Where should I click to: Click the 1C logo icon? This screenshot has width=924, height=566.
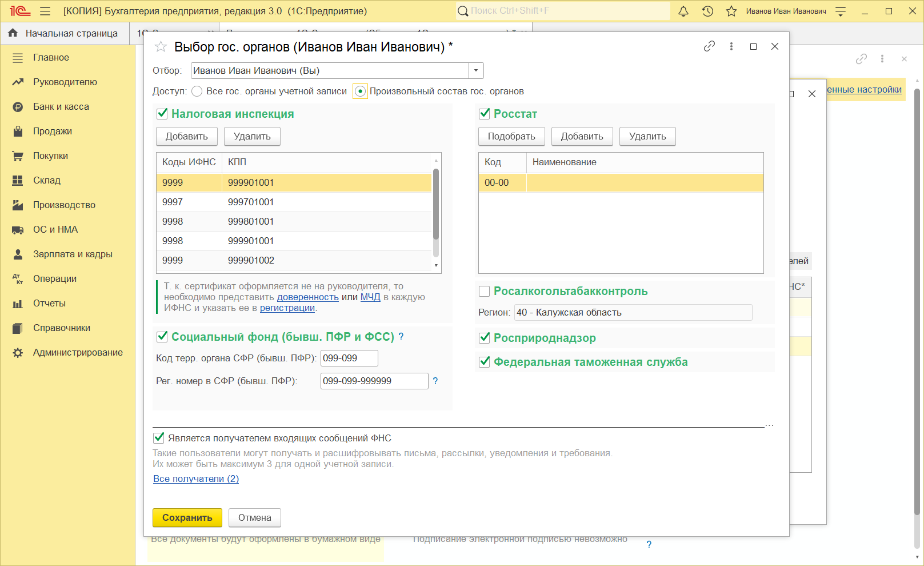[x=20, y=11]
